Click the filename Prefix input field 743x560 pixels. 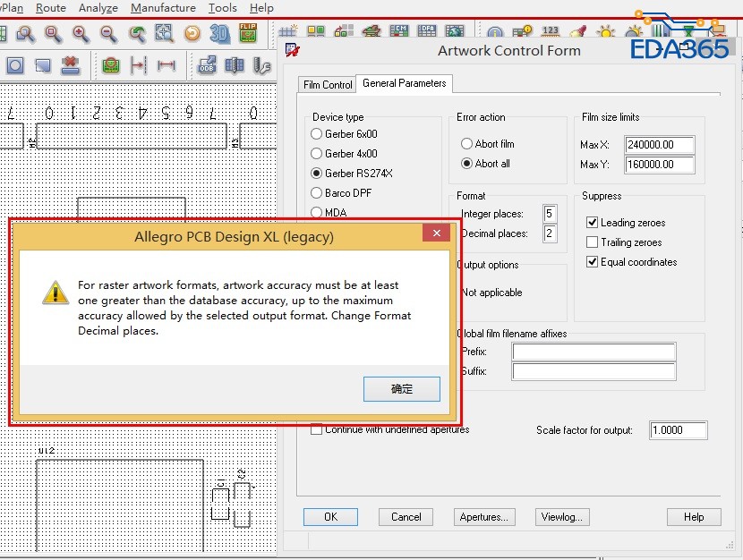click(594, 352)
